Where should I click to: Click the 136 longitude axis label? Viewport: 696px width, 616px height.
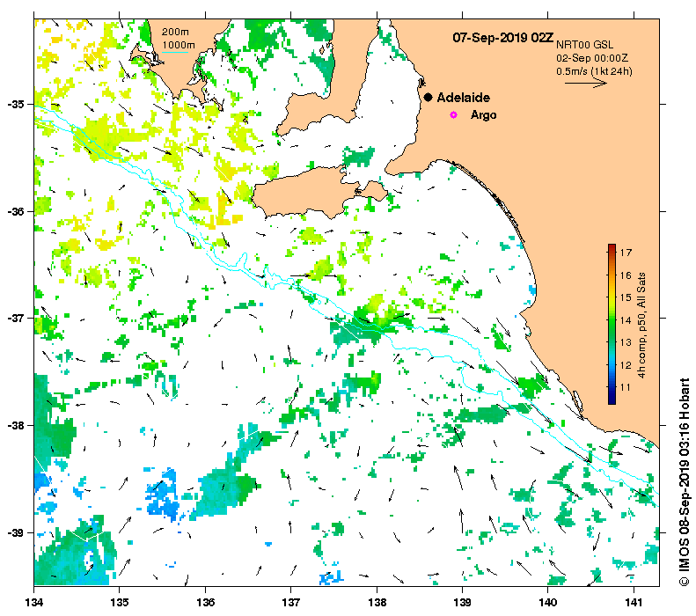[206, 602]
